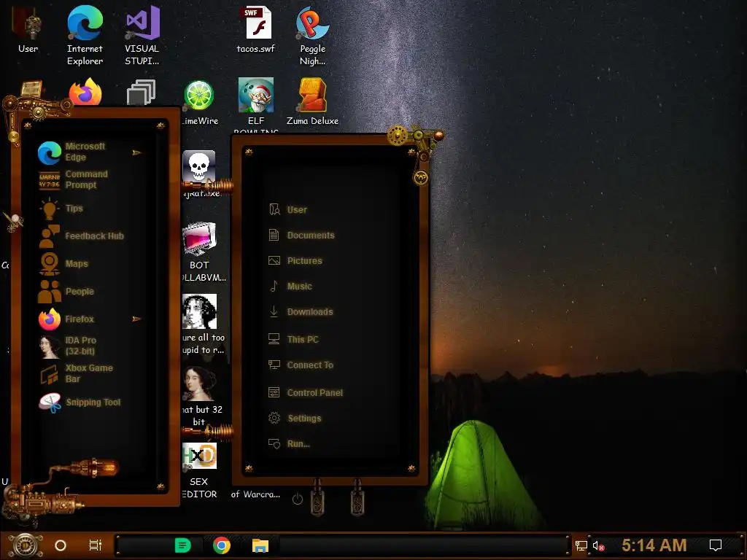Open Documents from the places panel
The height and width of the screenshot is (560, 747).
tap(301, 236)
